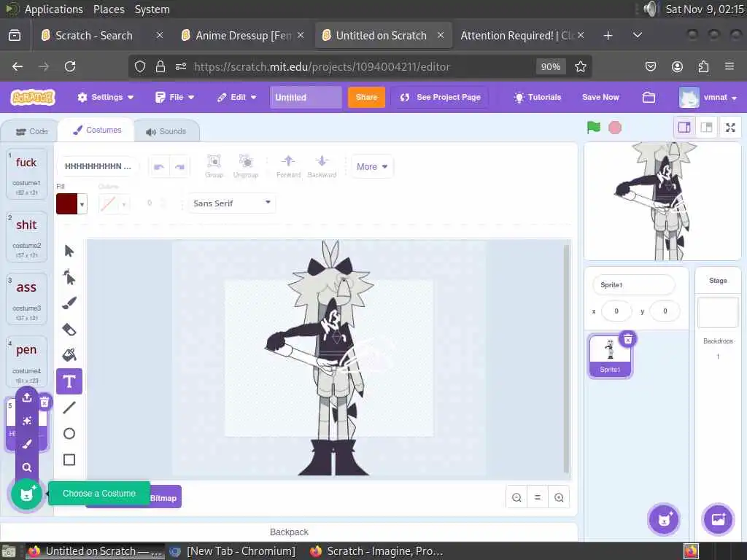Click the redo arrow button
The image size is (747, 560).
179,167
